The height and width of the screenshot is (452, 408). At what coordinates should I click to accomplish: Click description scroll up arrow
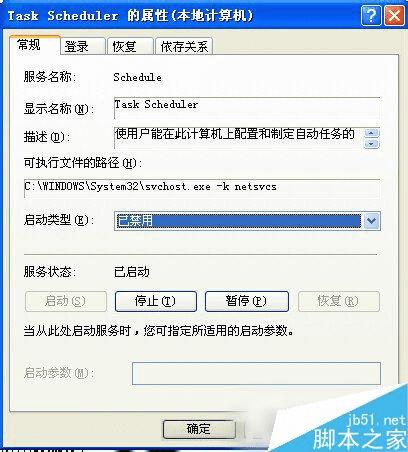[372, 133]
